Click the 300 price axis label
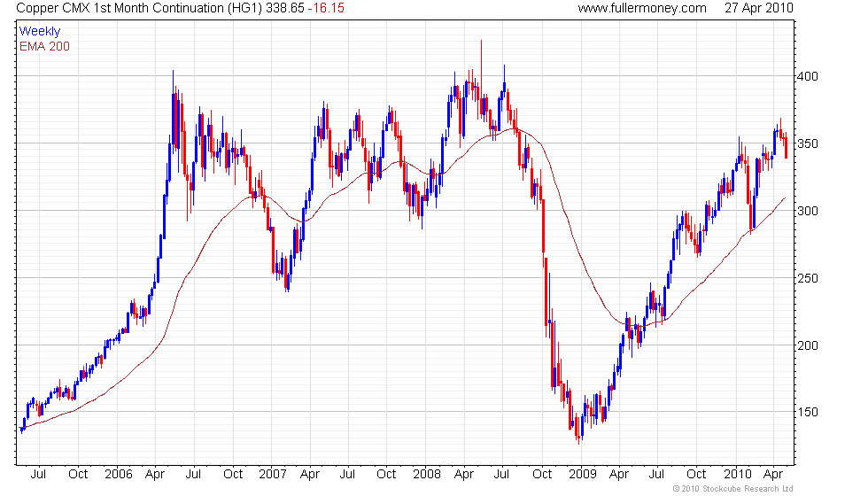 [x=807, y=211]
